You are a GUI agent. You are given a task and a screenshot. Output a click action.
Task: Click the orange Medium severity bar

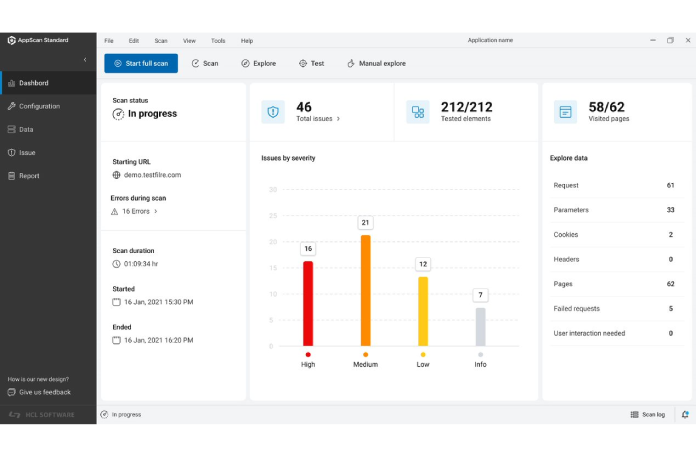[x=365, y=290]
